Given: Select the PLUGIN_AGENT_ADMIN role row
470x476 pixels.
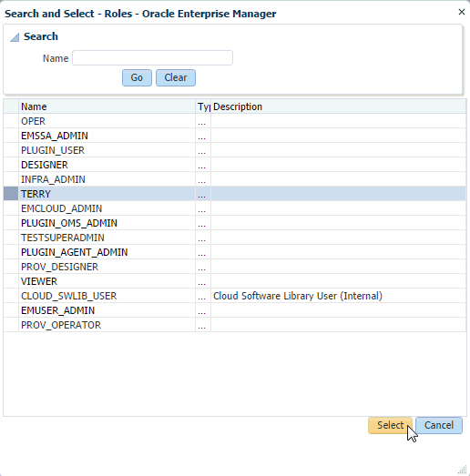Looking at the screenshot, I should 234,252.
